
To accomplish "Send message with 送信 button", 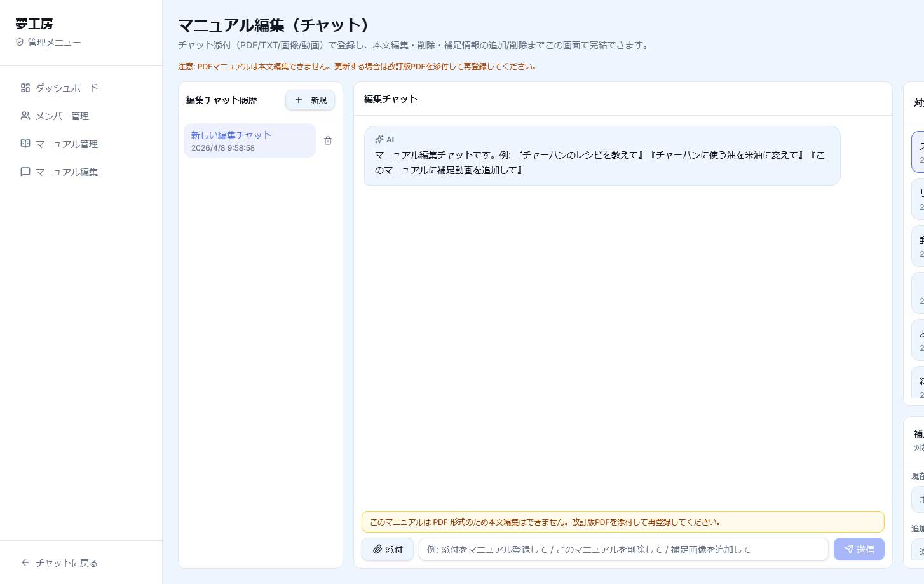I will click(859, 549).
